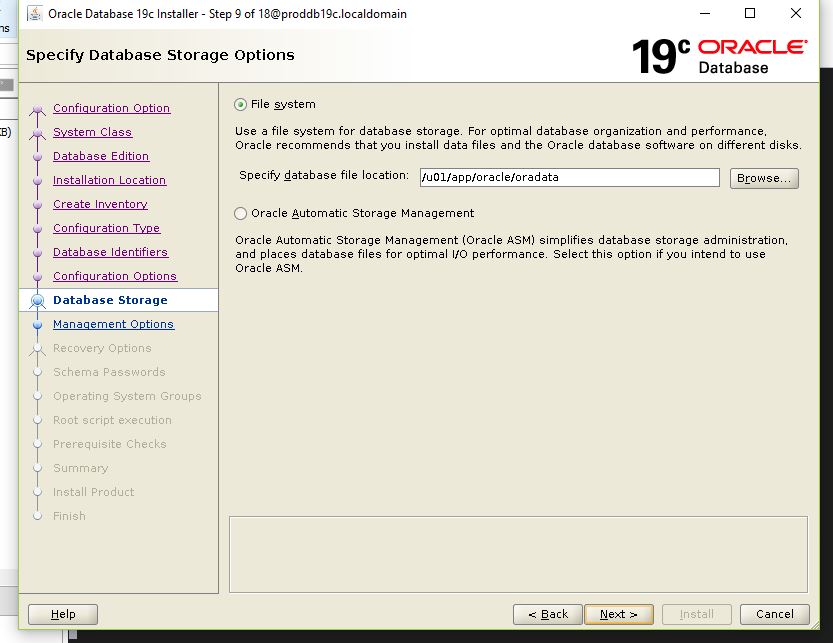Click the Oracle 19c Database logo
This screenshot has height=643, width=833.
click(x=719, y=56)
